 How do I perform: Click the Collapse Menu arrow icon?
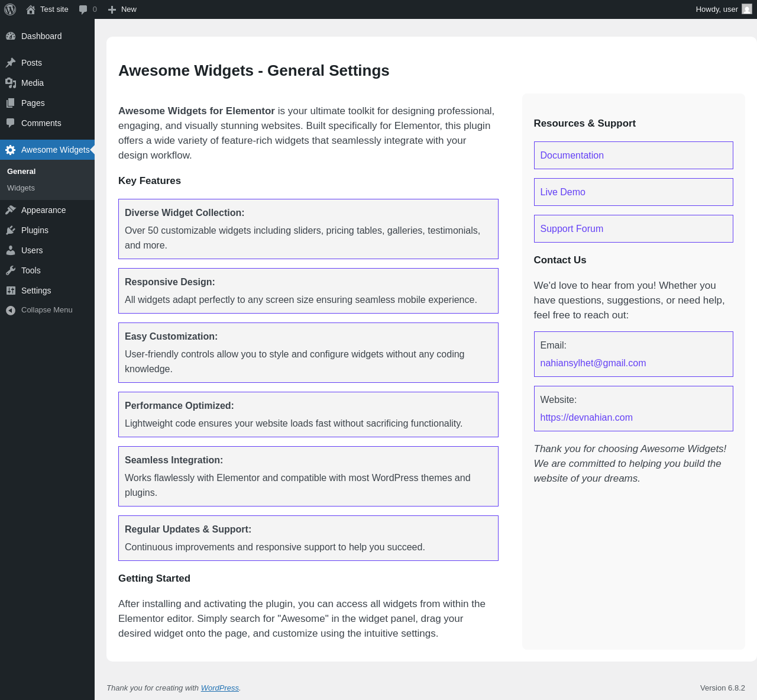click(11, 310)
